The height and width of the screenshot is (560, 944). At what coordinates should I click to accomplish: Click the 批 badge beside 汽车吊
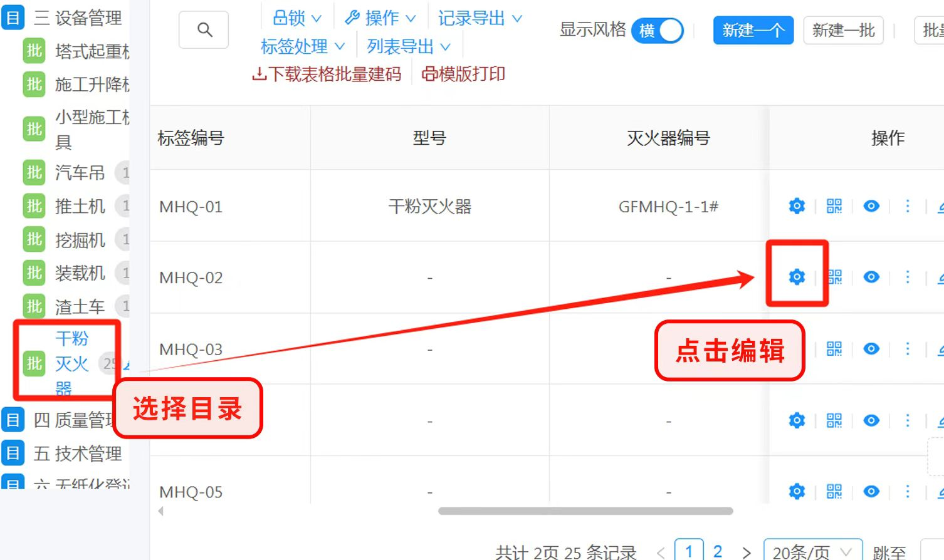click(x=33, y=173)
